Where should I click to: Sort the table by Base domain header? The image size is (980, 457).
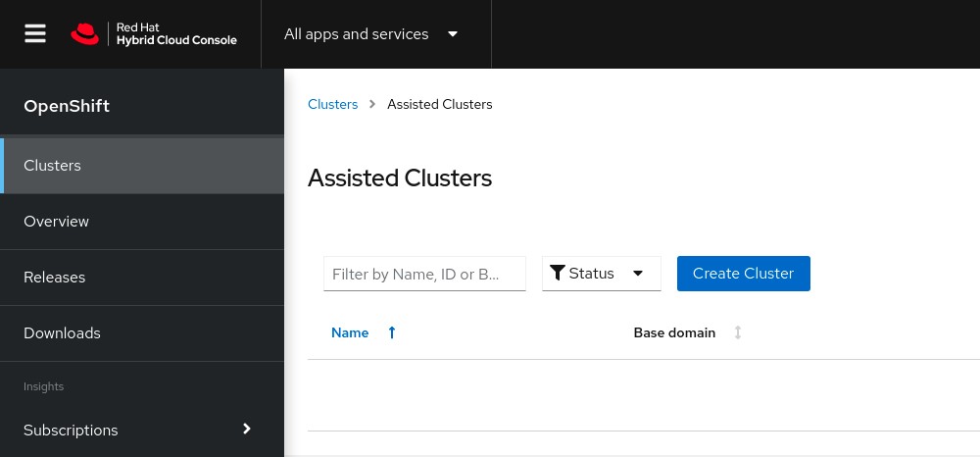674,332
